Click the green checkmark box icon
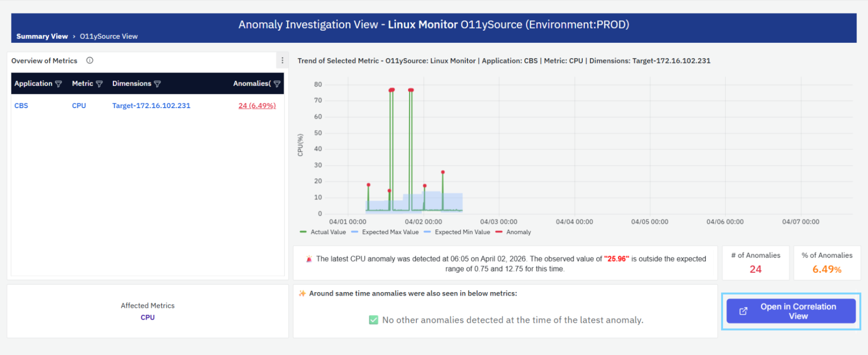Screen dimensions: 868x355 (x=374, y=320)
